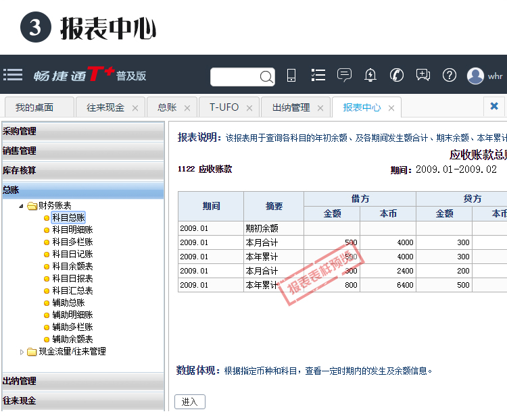The height and width of the screenshot is (420, 507).
Task: Close the 往来现金 tab
Action: pyautogui.click(x=135, y=108)
